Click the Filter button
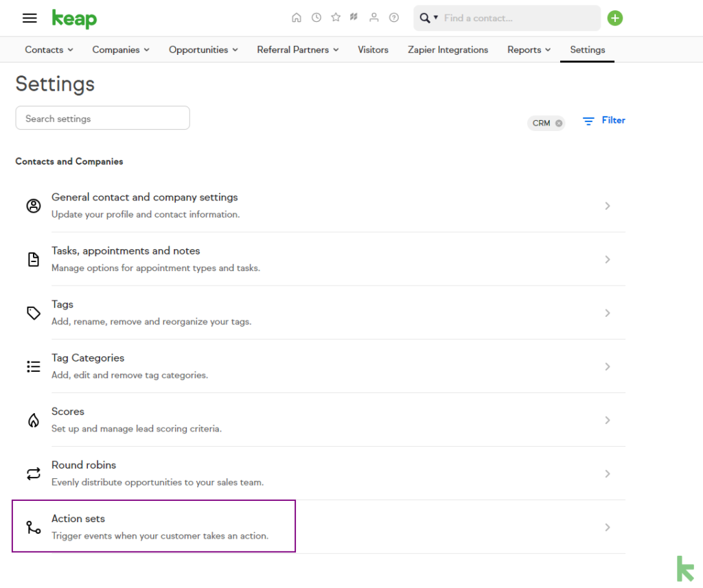Screen dimensions: 703x588 604,120
